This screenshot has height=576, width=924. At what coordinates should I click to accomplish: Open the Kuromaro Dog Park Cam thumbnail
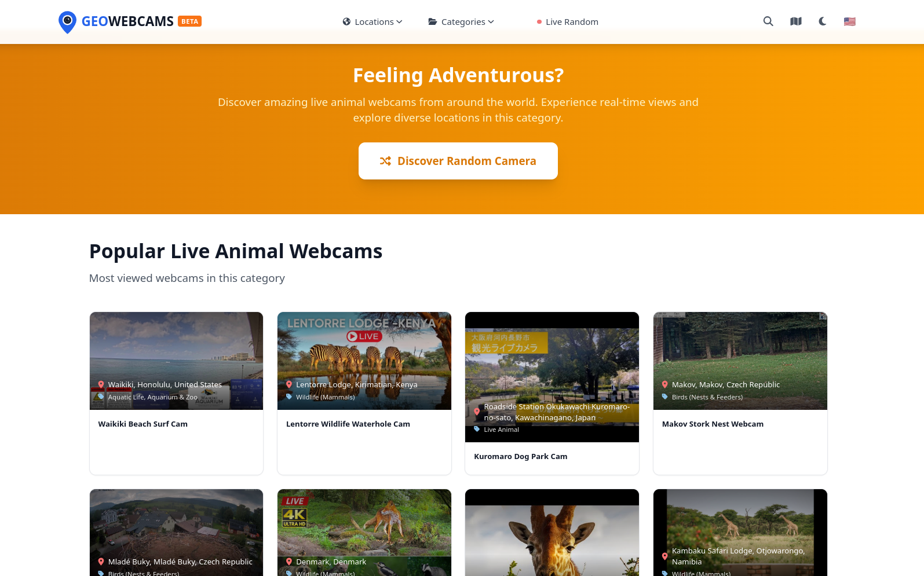[x=552, y=377]
